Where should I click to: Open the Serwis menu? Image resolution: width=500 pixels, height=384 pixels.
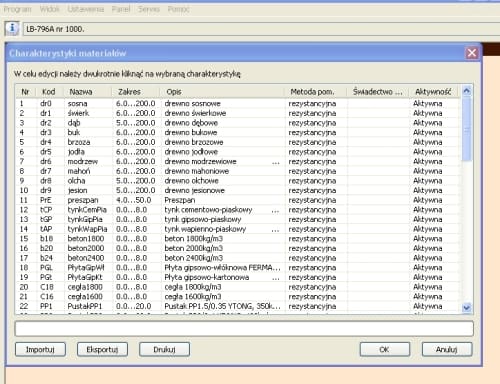[x=149, y=9]
